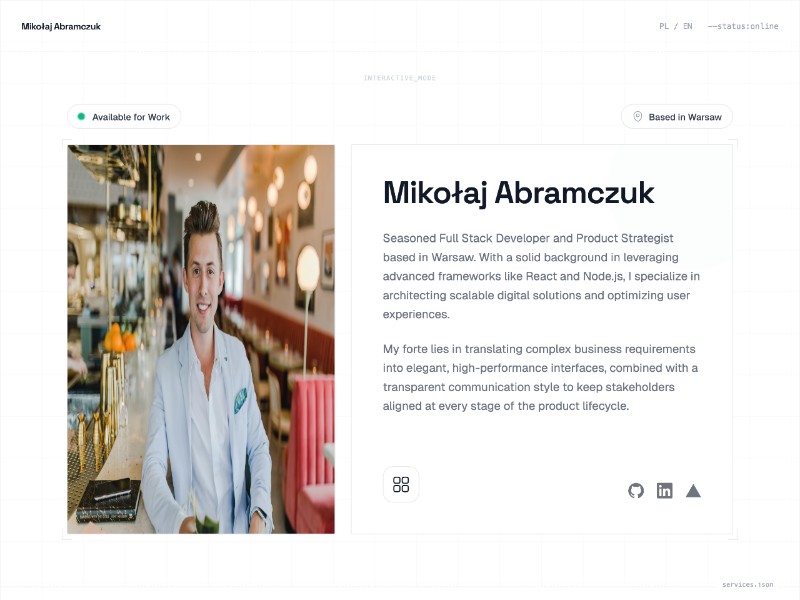
Task: Click the Available for Work badge
Action: pyautogui.click(x=124, y=117)
